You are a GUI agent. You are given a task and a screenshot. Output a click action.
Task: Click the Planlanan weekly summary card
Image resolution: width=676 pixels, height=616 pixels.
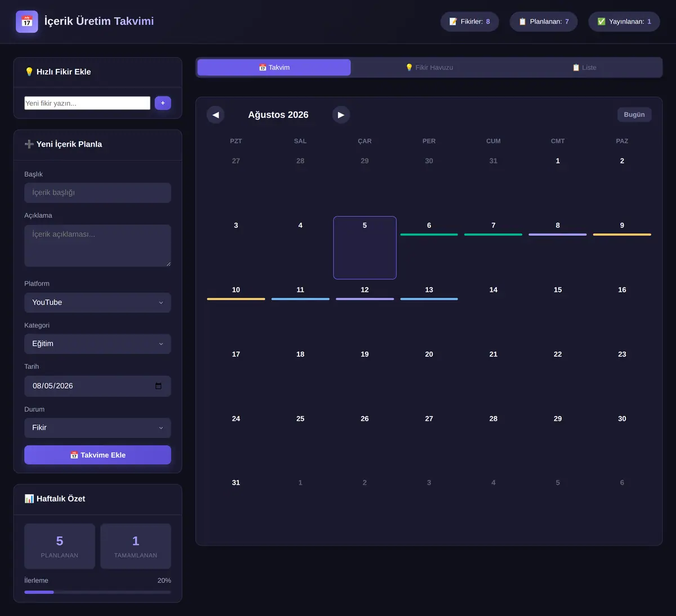tap(60, 546)
